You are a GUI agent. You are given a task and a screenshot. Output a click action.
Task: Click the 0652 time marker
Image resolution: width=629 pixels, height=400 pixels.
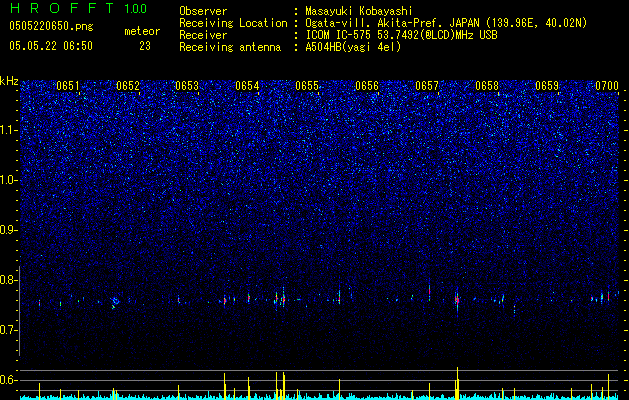(128, 86)
